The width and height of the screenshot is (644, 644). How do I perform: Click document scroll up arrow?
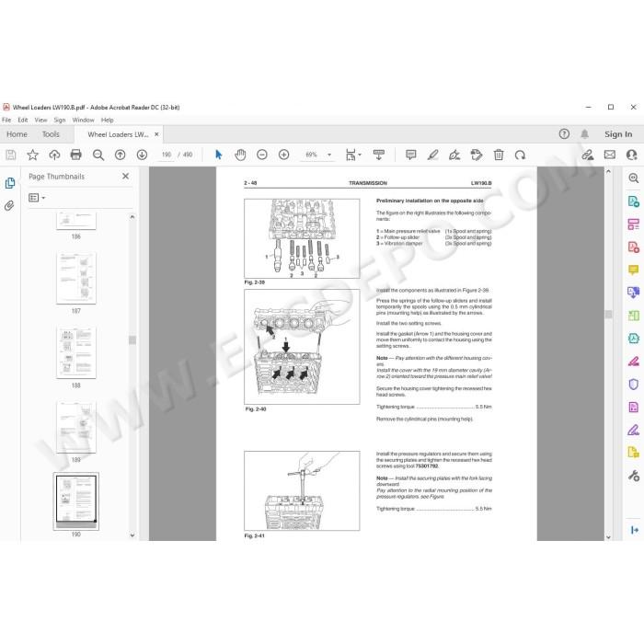click(x=608, y=171)
